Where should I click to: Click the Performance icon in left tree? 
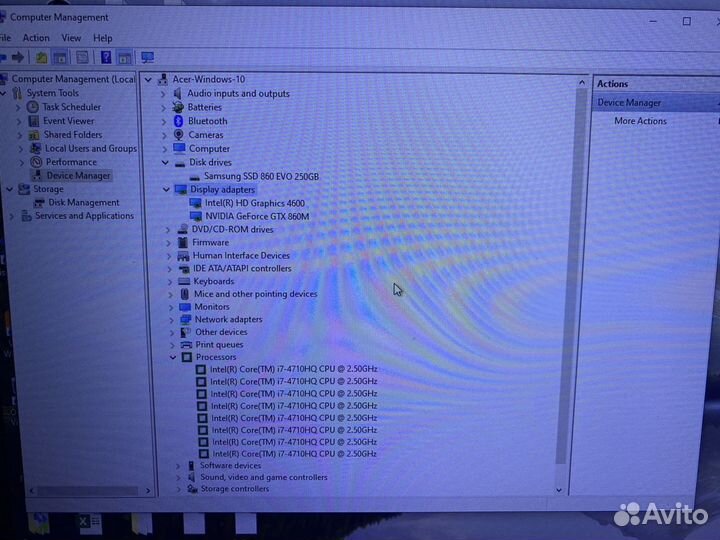pyautogui.click(x=36, y=162)
